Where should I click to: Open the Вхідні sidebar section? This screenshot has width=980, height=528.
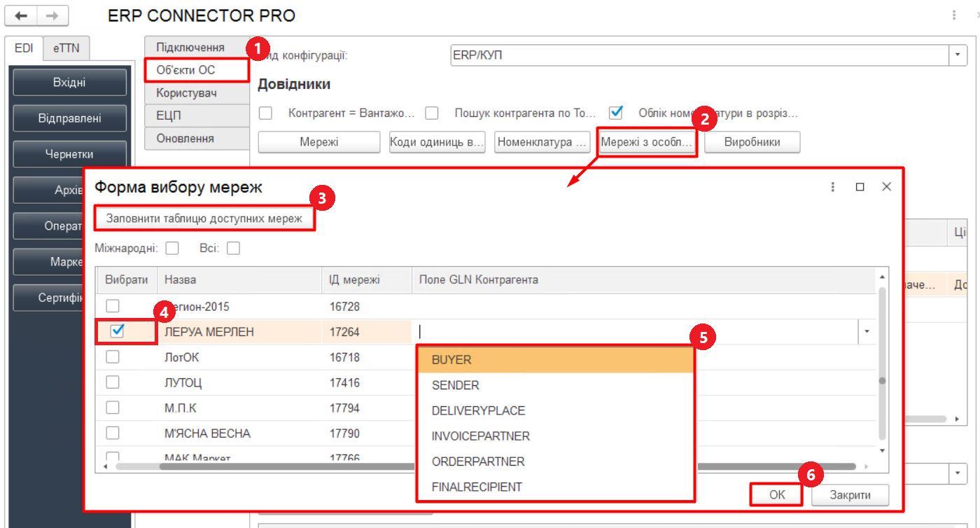point(69,83)
